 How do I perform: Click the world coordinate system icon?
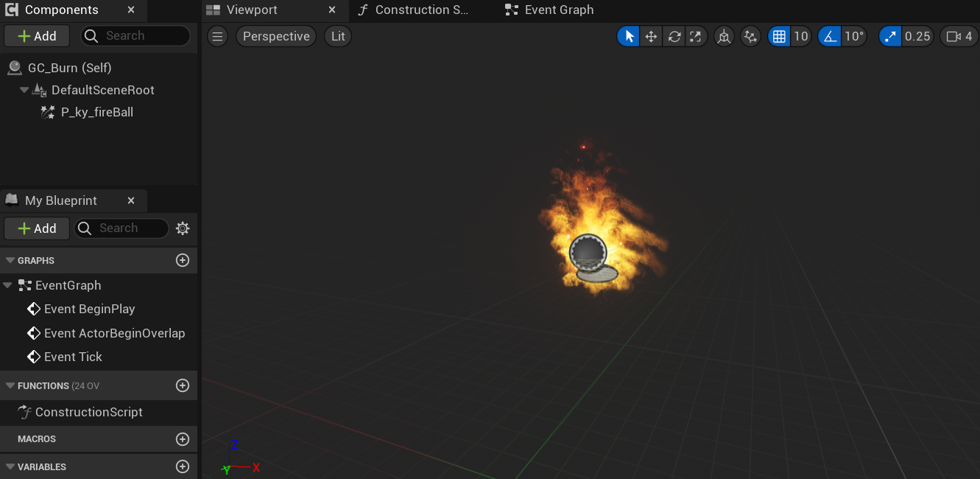pyautogui.click(x=725, y=36)
